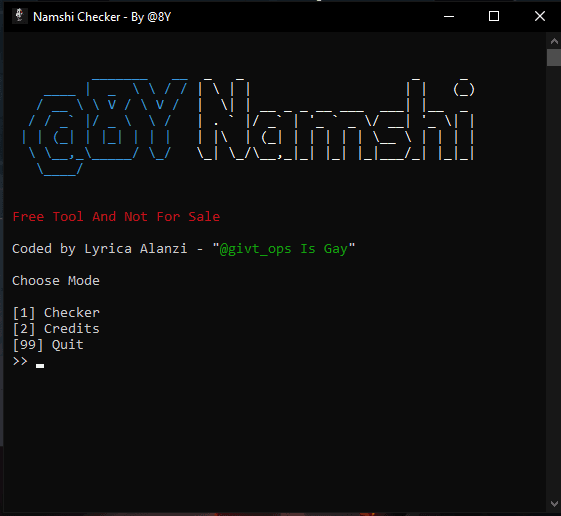The height and width of the screenshot is (516, 561).
Task: Click the Coded by Lyrica Alanzi text
Action: point(99,249)
